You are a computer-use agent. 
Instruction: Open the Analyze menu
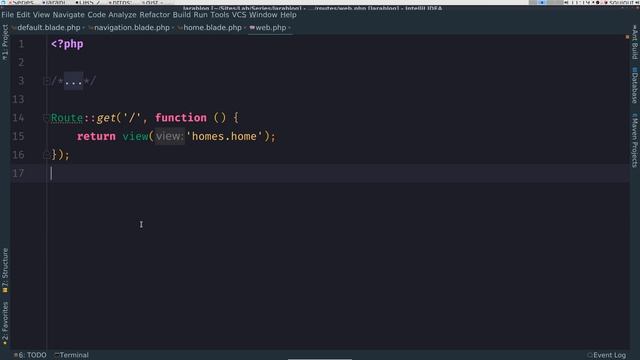122,15
